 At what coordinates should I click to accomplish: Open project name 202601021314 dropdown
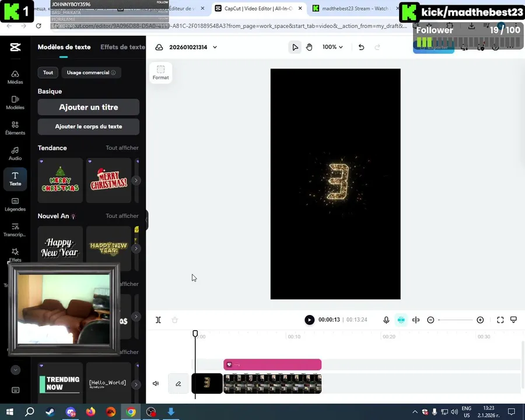tap(193, 47)
